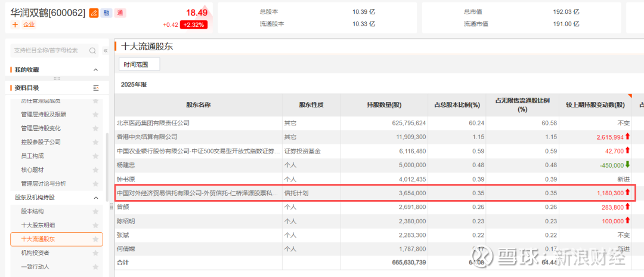Click the 时间范围 button
The image size is (644, 277).
coord(139,64)
